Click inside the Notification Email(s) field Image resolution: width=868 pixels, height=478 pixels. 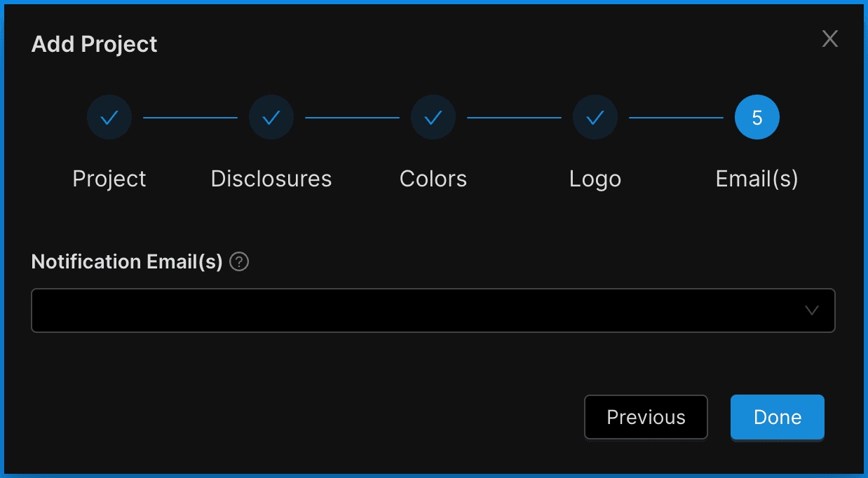pos(414,310)
